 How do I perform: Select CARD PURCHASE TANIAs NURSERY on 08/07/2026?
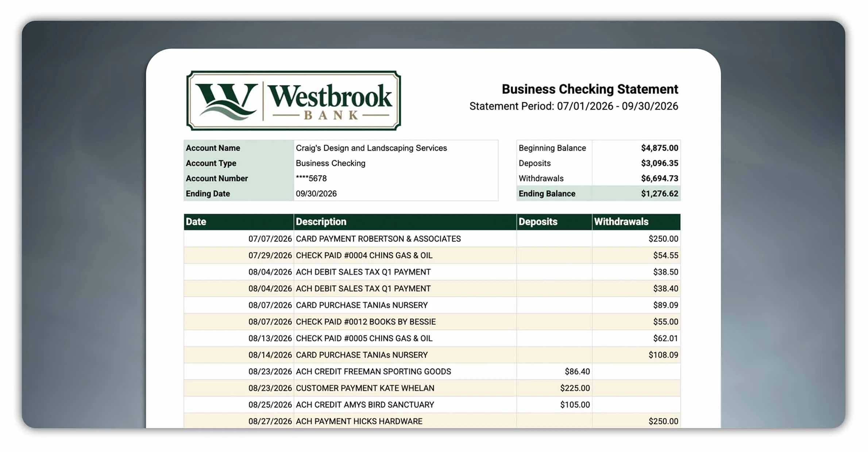pos(362,305)
